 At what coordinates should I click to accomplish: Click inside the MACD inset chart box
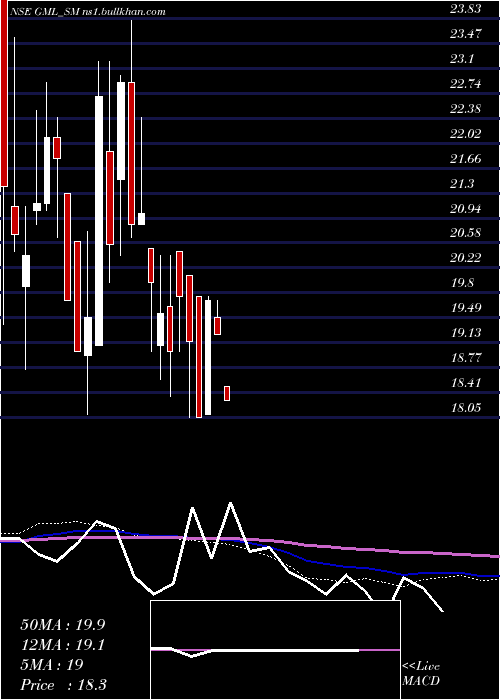275,650
